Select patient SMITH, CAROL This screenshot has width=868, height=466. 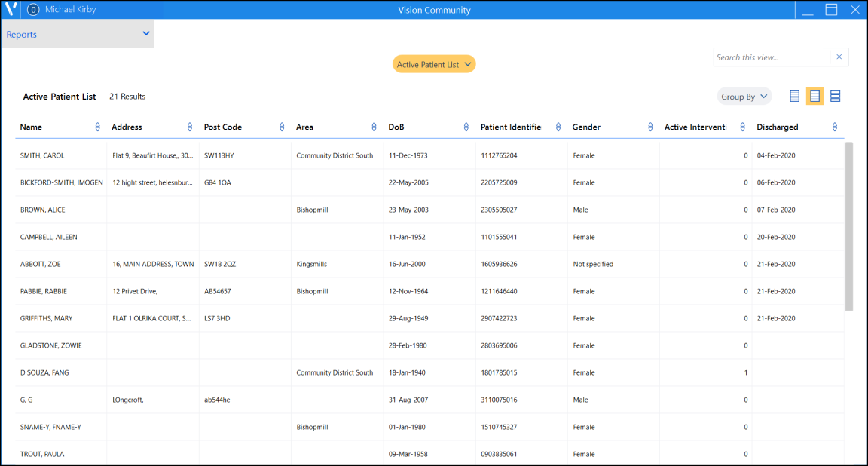[42, 155]
